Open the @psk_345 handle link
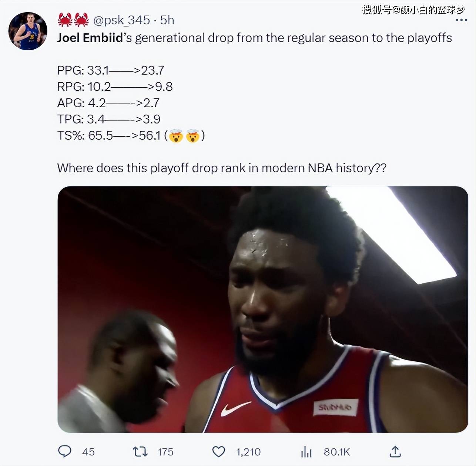The width and height of the screenshot is (476, 466). (x=121, y=20)
